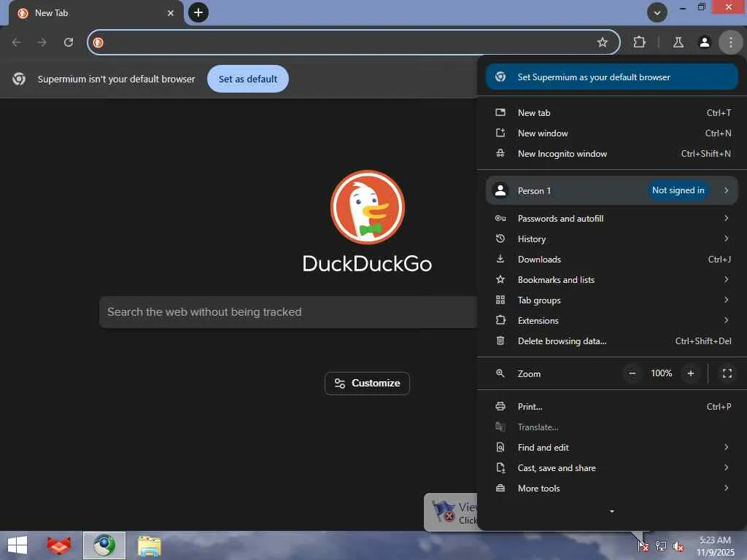This screenshot has height=560, width=747.
Task: Expand Cast, save and share submenu
Action: (612, 468)
